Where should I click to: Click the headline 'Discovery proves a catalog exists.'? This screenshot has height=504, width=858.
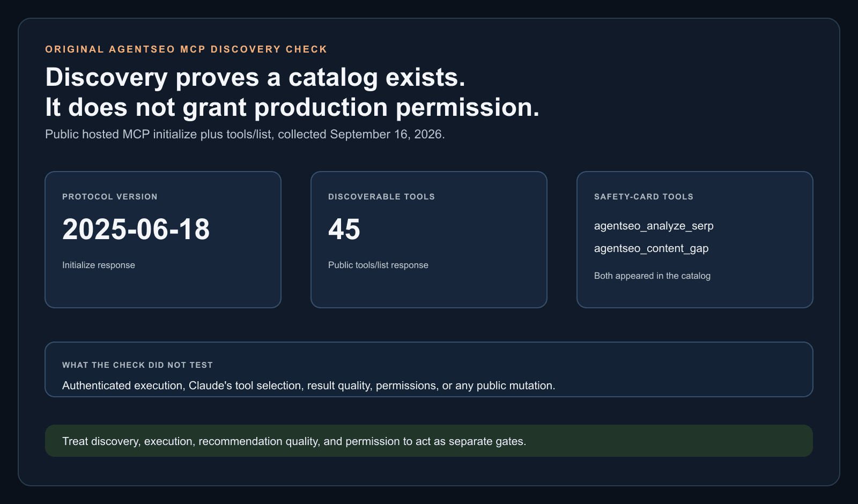coord(255,77)
